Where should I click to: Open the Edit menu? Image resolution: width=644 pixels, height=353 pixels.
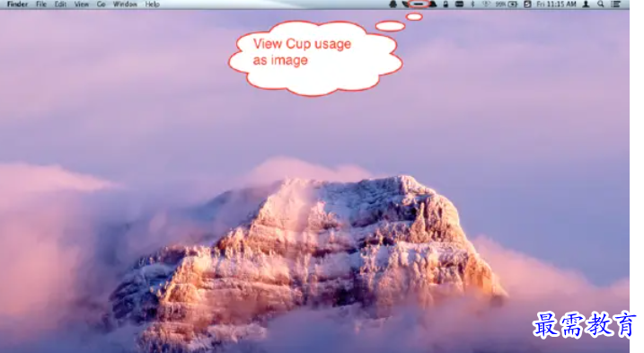[x=60, y=4]
